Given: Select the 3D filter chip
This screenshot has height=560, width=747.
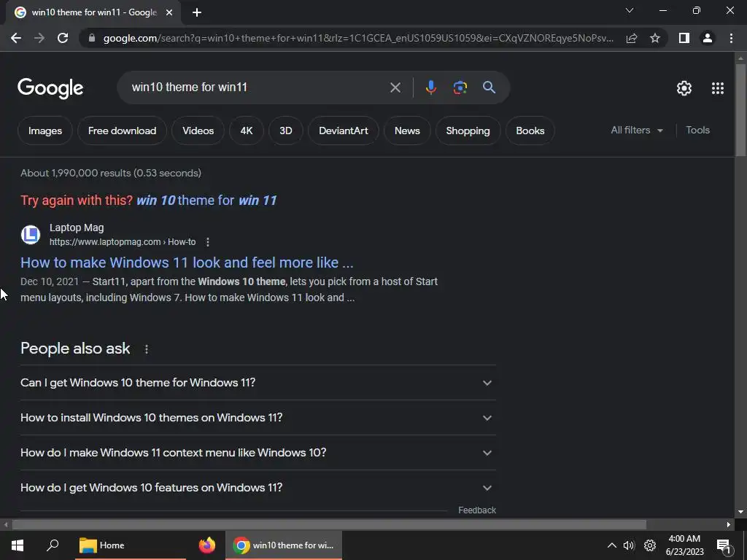Looking at the screenshot, I should pyautogui.click(x=285, y=131).
